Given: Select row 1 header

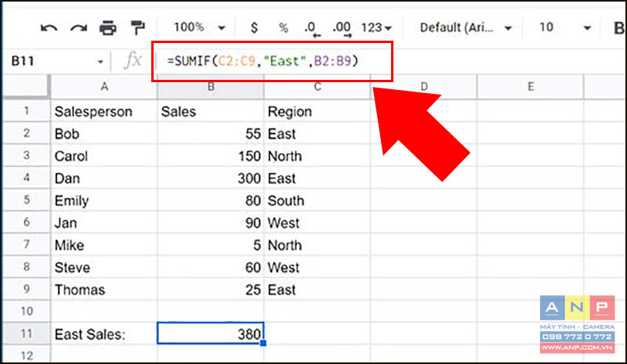Looking at the screenshot, I should (27, 110).
